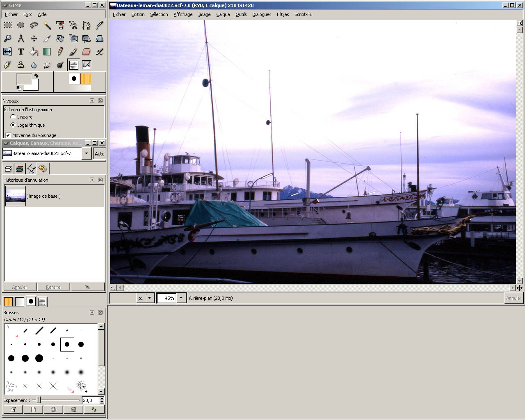Toggle Quick Mask at image bottom-left
This screenshot has height=420, width=525.
tap(113, 288)
